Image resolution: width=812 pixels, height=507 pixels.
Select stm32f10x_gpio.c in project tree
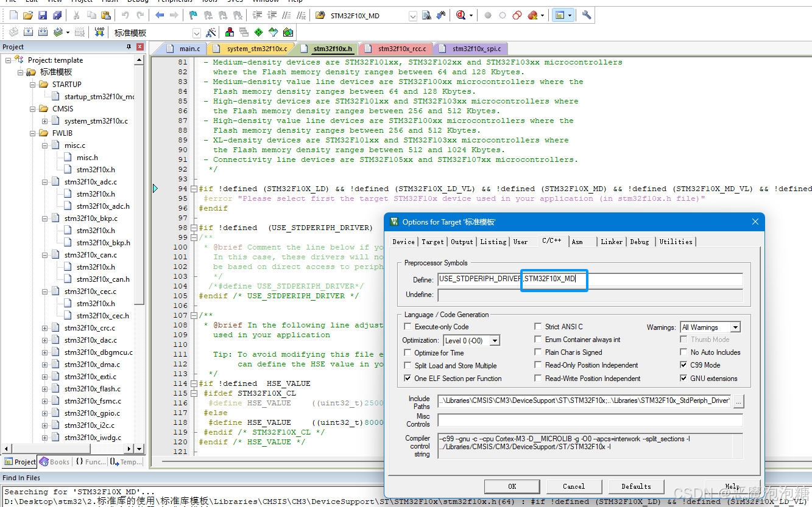tap(92, 413)
